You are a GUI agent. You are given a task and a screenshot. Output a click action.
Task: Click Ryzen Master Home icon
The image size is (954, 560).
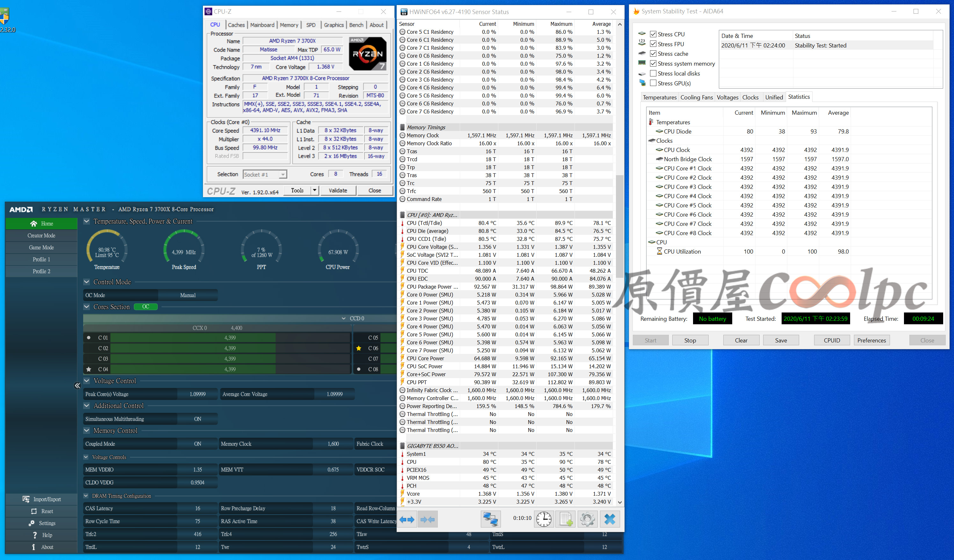(34, 224)
